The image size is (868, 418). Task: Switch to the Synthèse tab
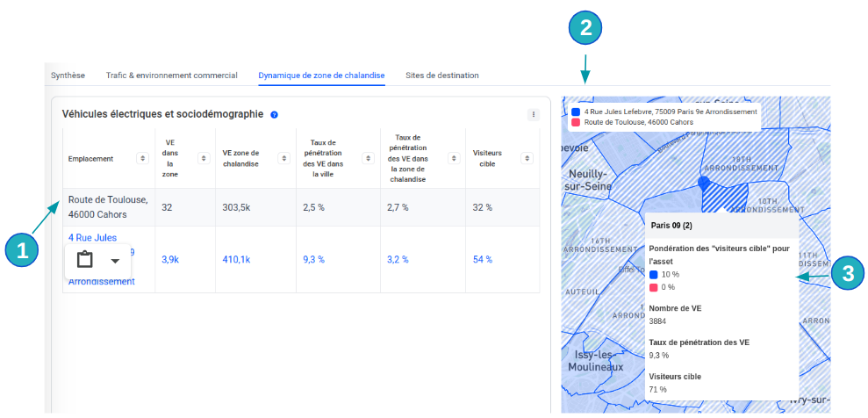pyautogui.click(x=68, y=76)
